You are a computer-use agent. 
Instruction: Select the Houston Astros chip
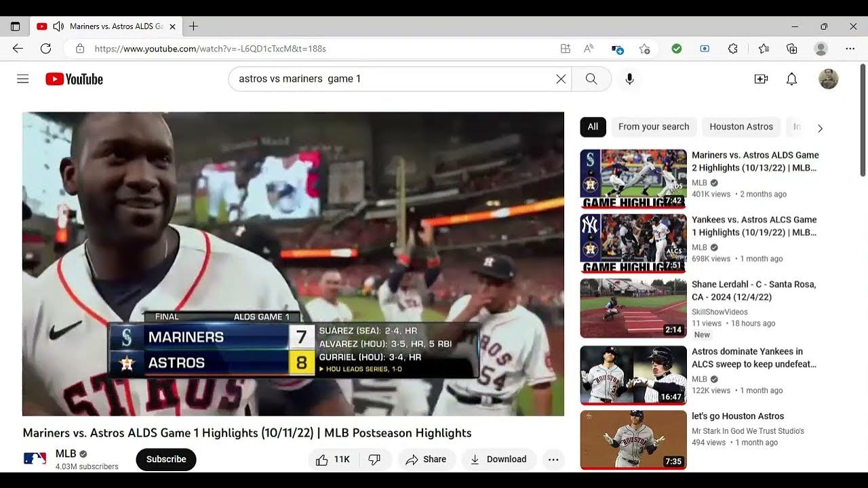coord(741,127)
